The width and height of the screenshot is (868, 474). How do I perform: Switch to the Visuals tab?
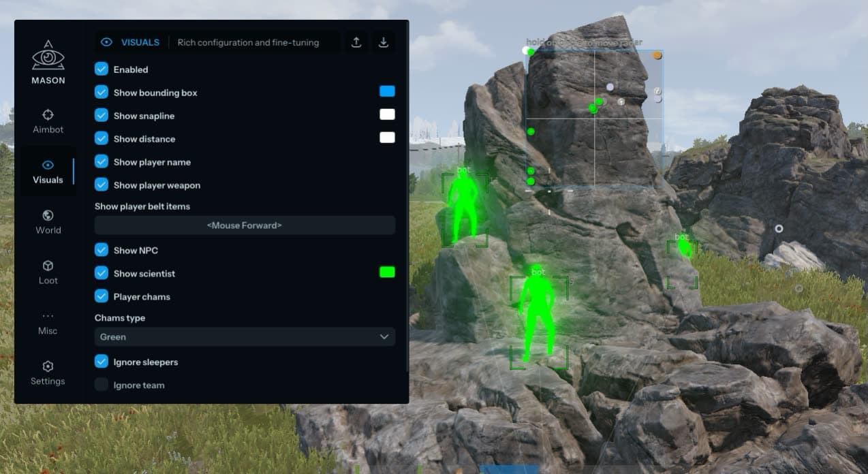pyautogui.click(x=48, y=172)
